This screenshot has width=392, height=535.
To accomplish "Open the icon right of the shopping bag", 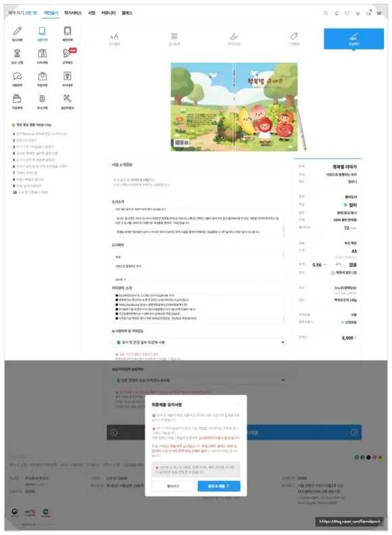I will coord(68,76).
